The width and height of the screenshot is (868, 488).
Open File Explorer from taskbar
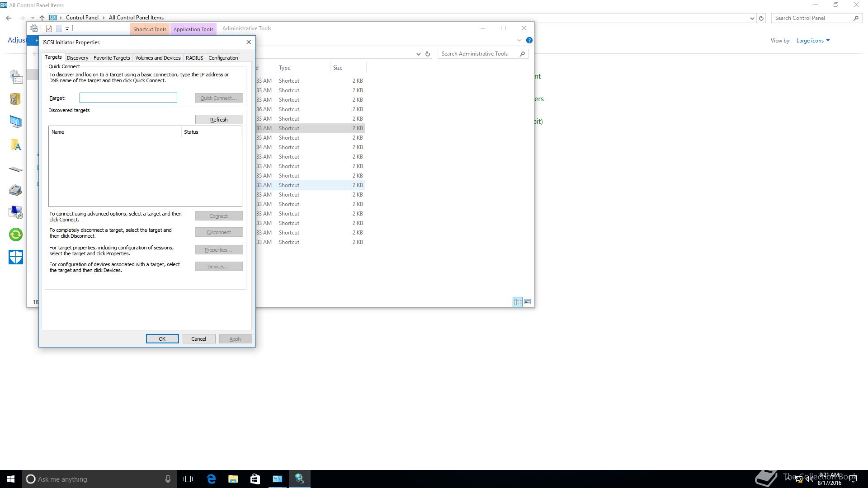pyautogui.click(x=233, y=479)
